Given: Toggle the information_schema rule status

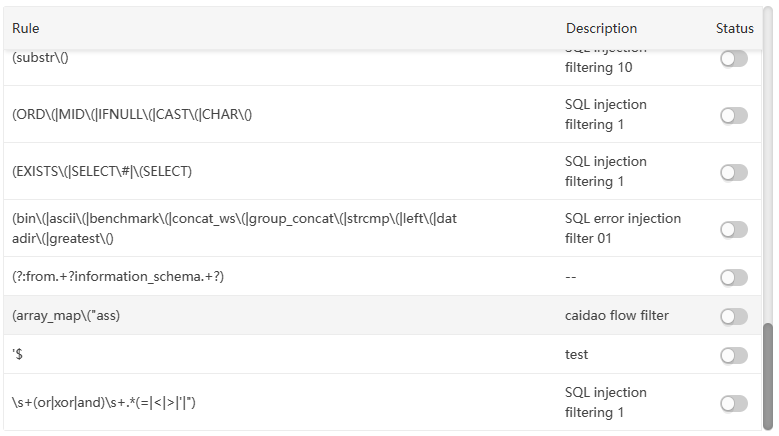Looking at the screenshot, I should click(x=733, y=277).
